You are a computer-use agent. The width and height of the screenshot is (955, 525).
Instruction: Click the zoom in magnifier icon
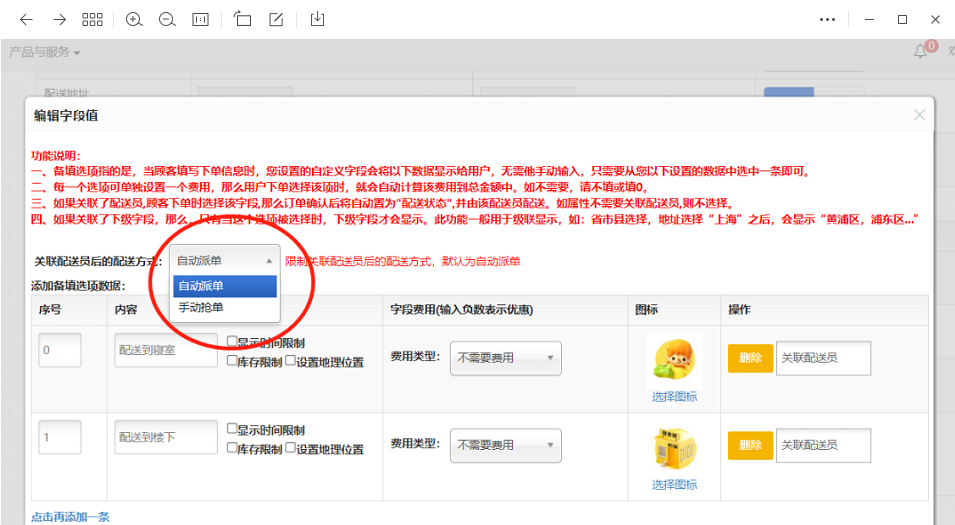pyautogui.click(x=134, y=19)
